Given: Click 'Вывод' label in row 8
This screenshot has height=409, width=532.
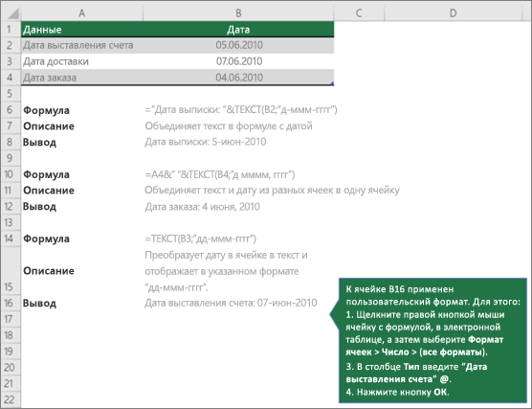Looking at the screenshot, I should point(39,142).
